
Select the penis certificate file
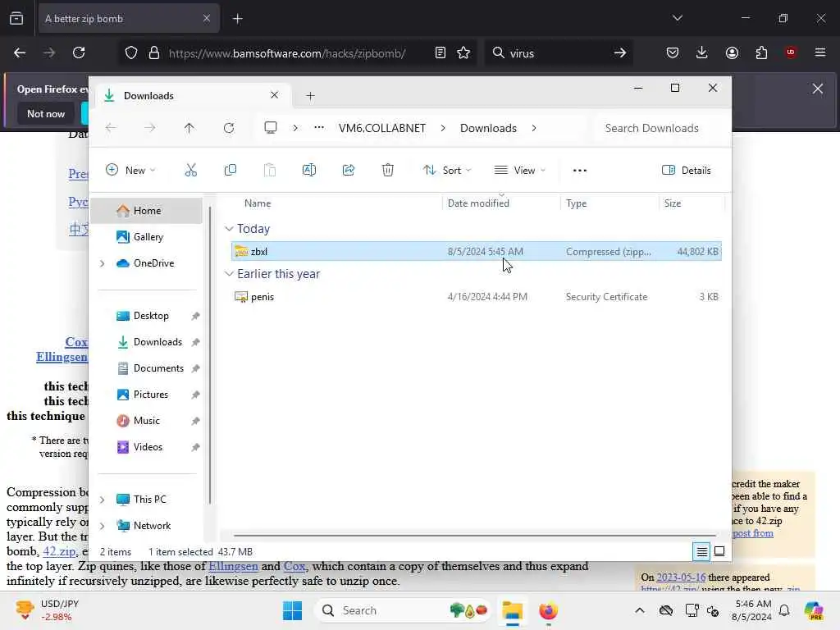coord(477,296)
